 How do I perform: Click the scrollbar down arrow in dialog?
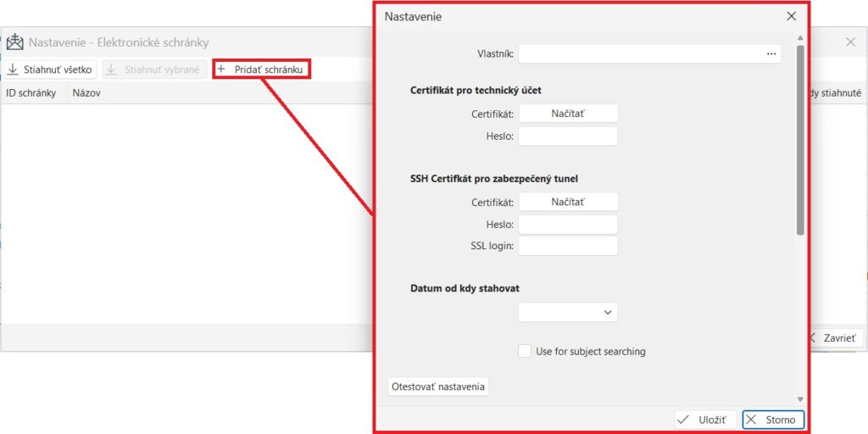800,398
